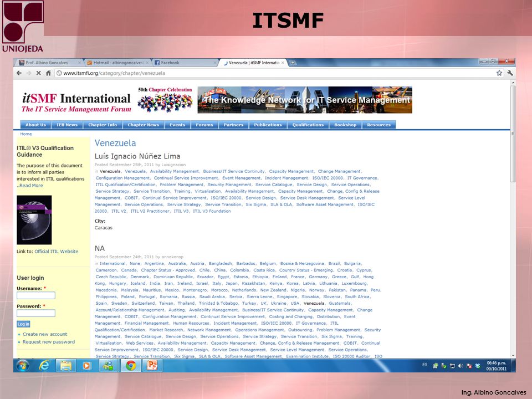
Task: Open the Partners menu
Action: point(233,125)
